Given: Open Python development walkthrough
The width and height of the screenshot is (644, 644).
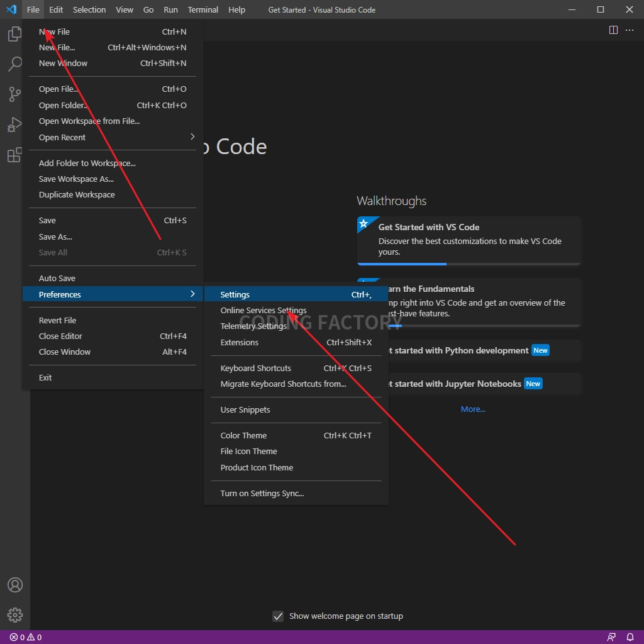Looking at the screenshot, I should click(x=484, y=350).
